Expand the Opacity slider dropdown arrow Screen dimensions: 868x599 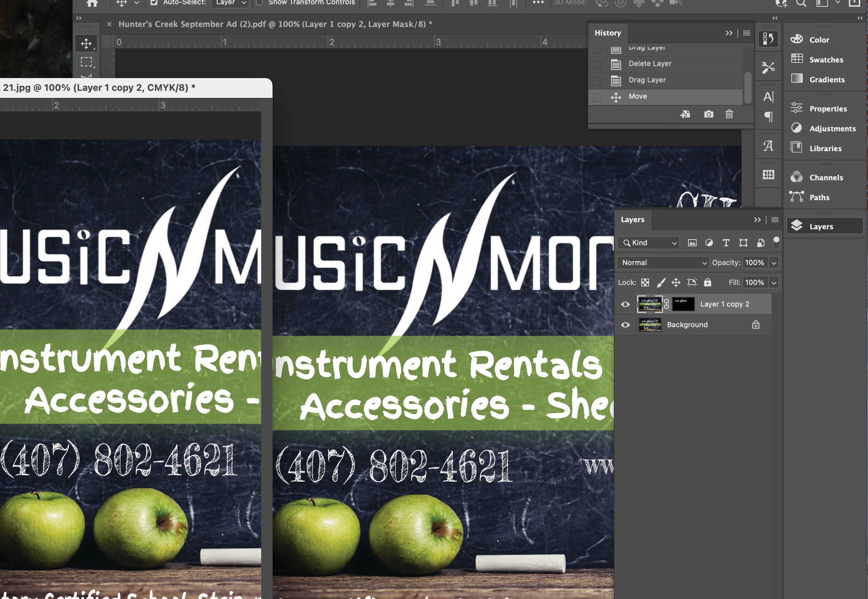774,263
